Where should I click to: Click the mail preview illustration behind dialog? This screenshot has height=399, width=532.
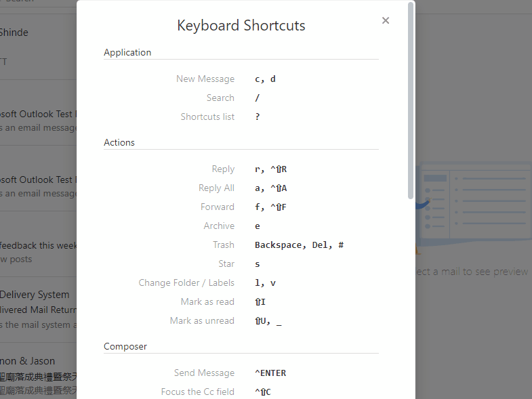coord(474,207)
